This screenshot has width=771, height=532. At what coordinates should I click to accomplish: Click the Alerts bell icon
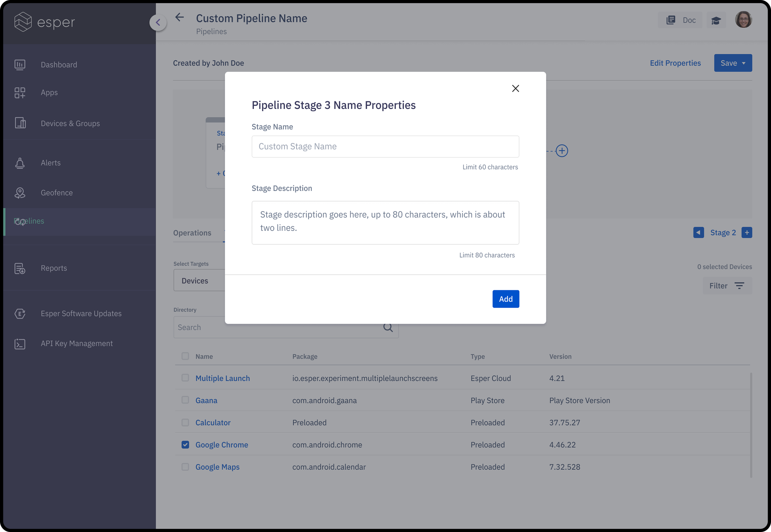click(20, 163)
